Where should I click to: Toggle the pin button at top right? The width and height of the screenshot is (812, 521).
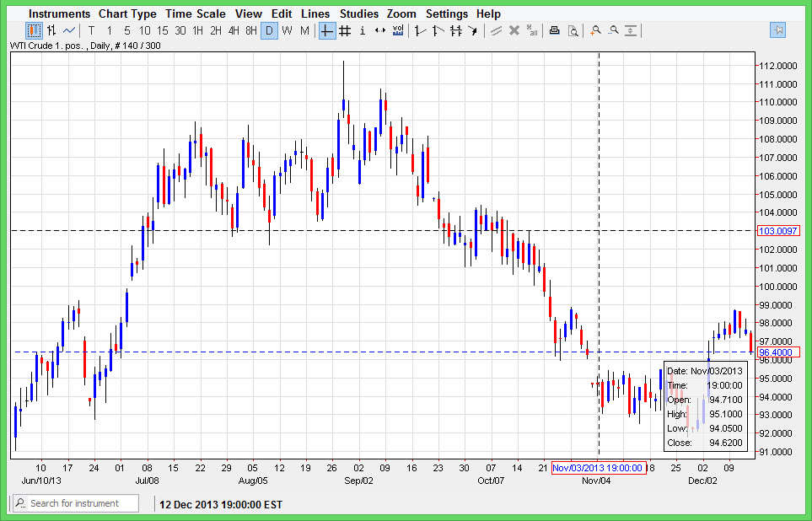(x=777, y=30)
